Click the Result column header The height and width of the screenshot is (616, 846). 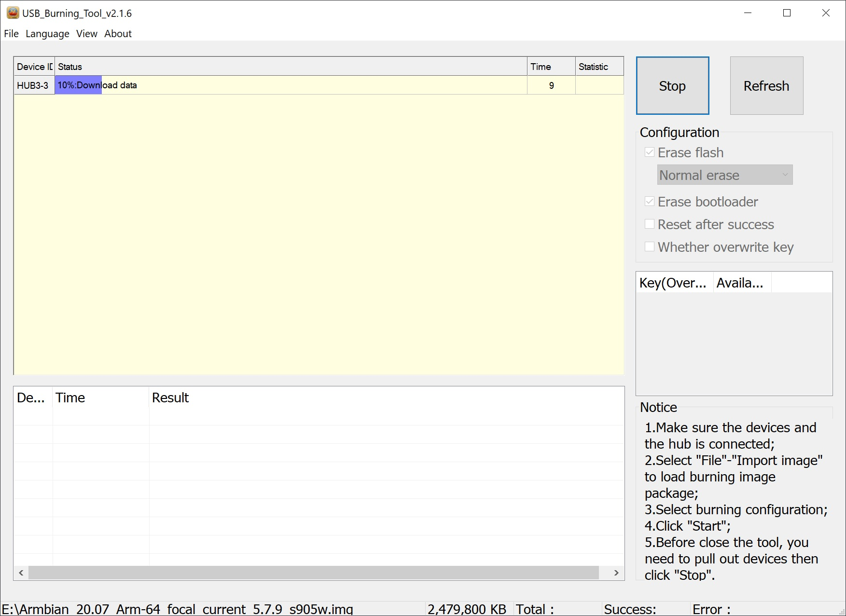click(x=170, y=398)
